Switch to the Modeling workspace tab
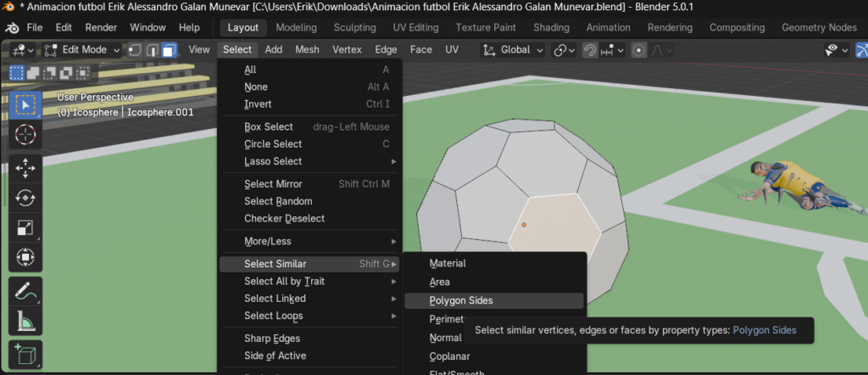868x375 pixels. (296, 28)
